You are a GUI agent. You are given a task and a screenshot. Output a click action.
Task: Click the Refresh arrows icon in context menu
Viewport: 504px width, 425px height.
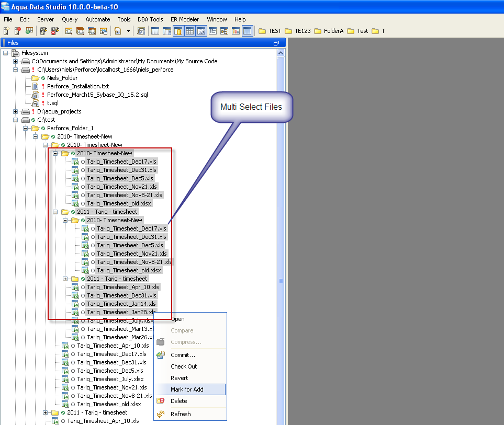161,414
